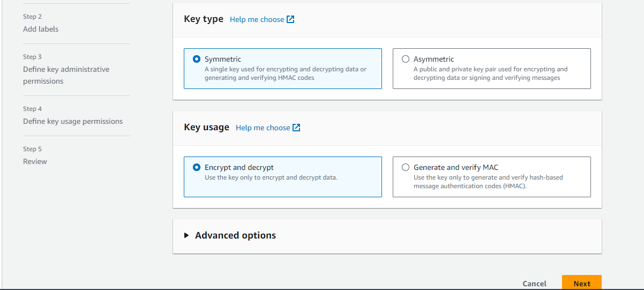The width and height of the screenshot is (644, 290).
Task: Click external link icon beside Key type help
Action: 290,19
